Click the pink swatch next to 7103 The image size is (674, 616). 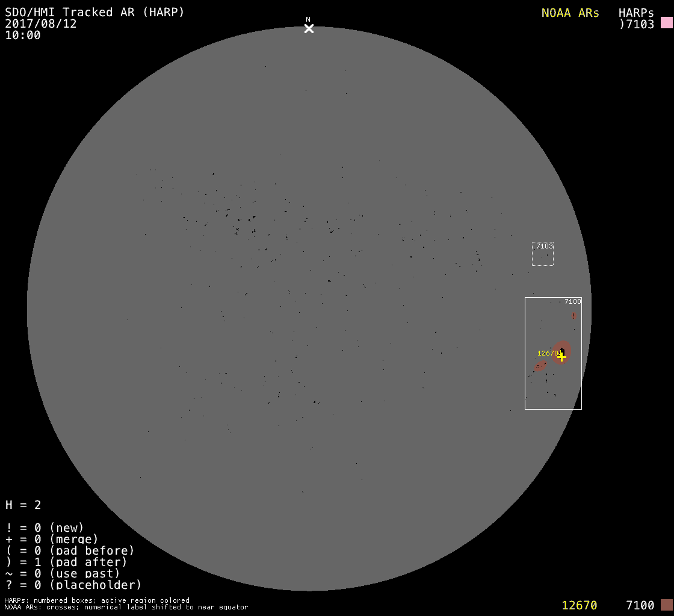666,23
